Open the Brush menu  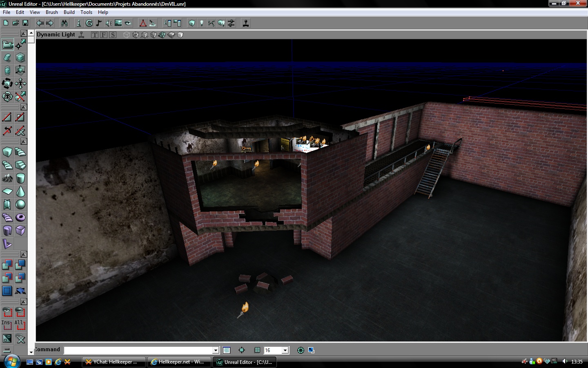51,12
